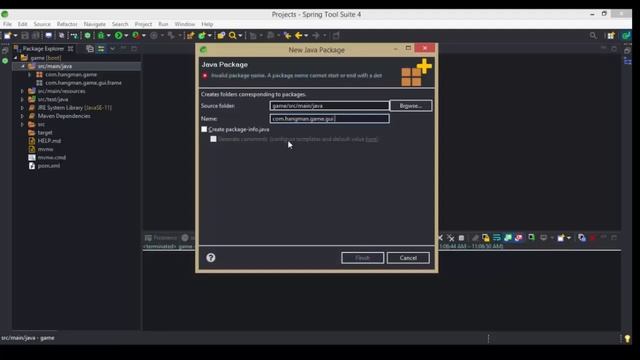Open the New wizard dropdown arrow
Screen dimensions: 640x360
[16, 36]
